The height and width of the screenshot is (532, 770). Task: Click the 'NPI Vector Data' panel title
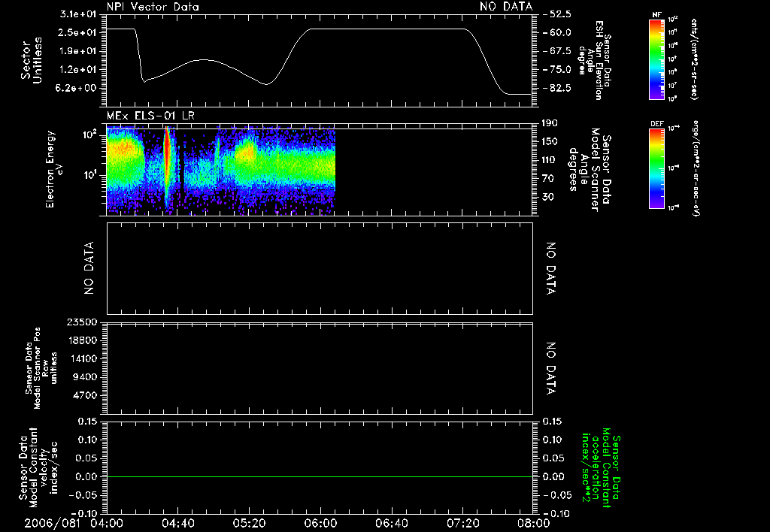153,7
